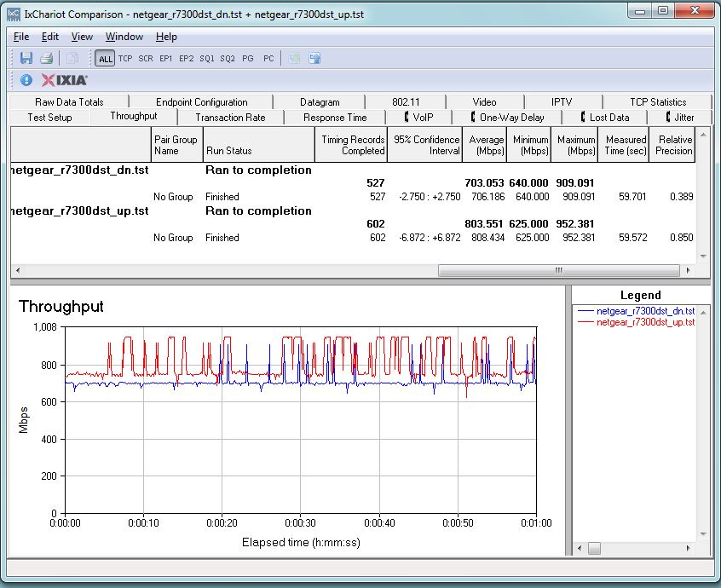Click the results table scroll-up arrow
Viewport: 721px width, 588px height.
[703, 135]
